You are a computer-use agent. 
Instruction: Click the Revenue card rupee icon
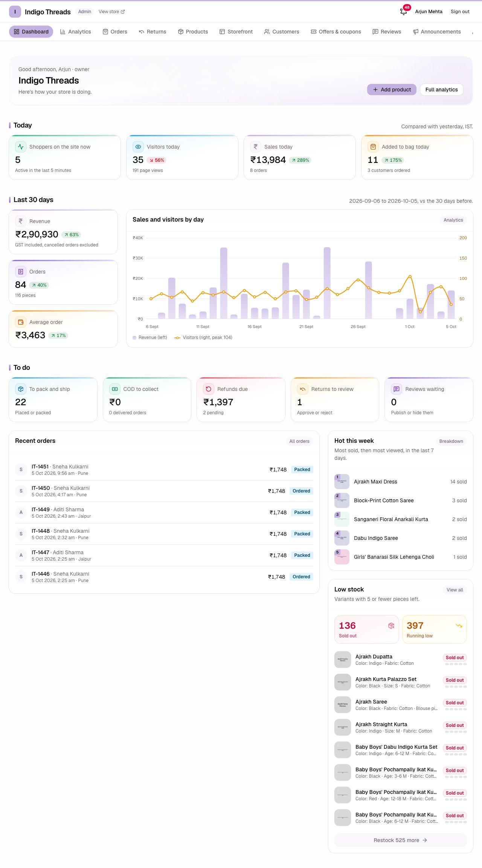(x=21, y=221)
